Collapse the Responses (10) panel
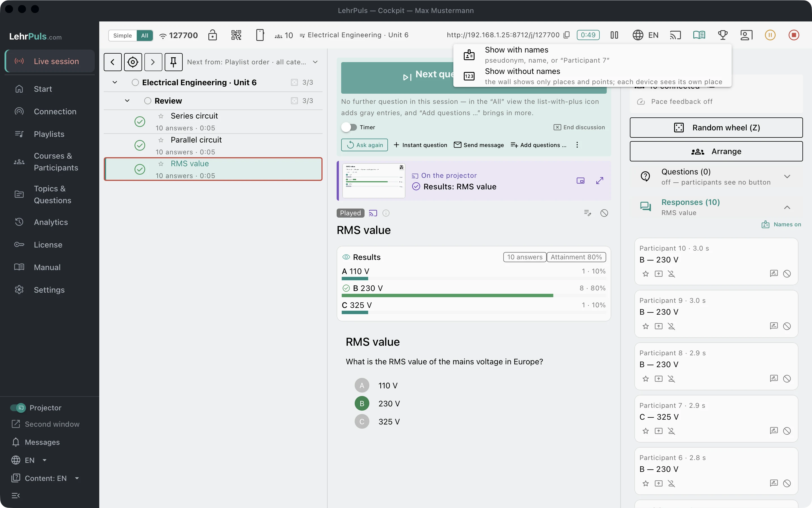812x508 pixels. pos(787,207)
